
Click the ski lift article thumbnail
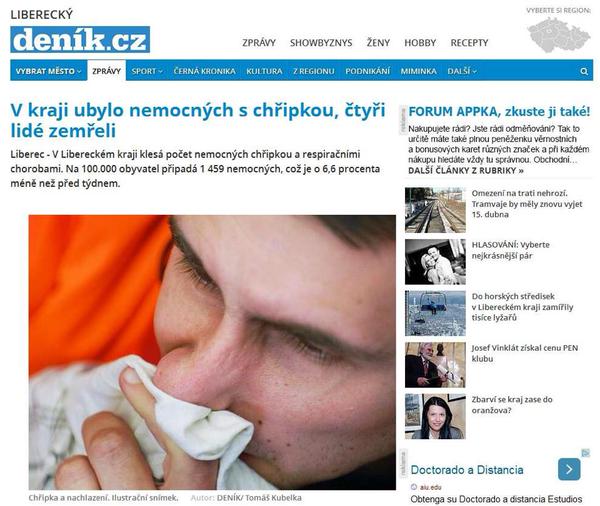pyautogui.click(x=435, y=313)
